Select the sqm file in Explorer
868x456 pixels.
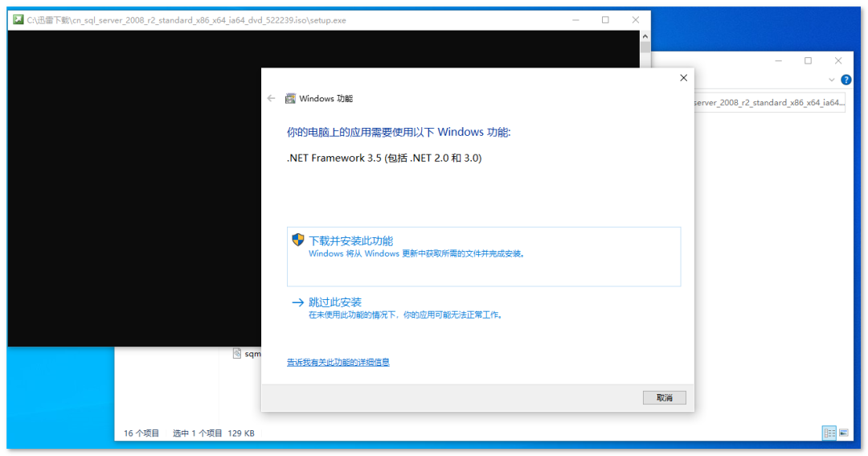point(247,354)
